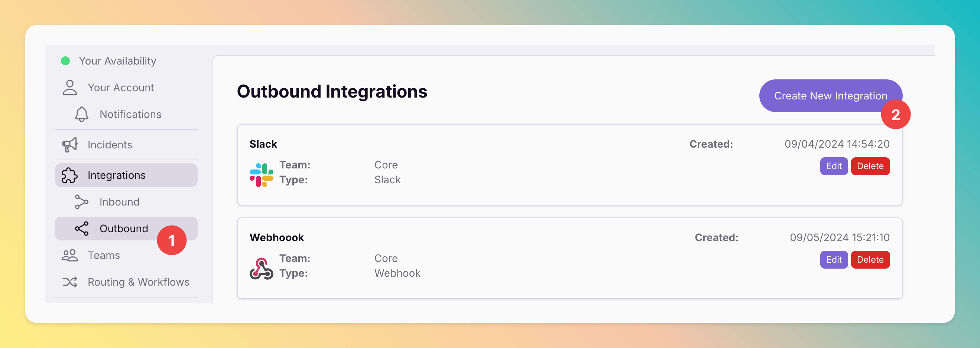Click the puzzle piece Integrations icon
Screen dimensions: 980x348
tap(69, 175)
